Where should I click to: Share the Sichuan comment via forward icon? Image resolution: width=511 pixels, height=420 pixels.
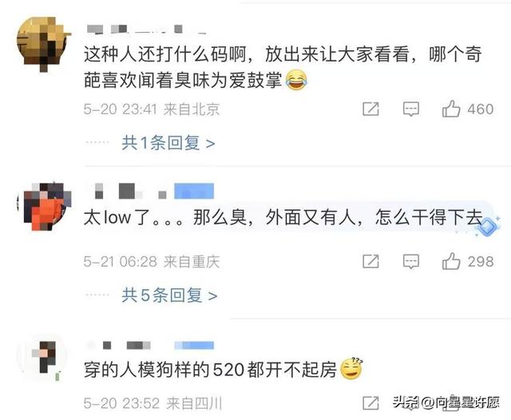click(370, 403)
